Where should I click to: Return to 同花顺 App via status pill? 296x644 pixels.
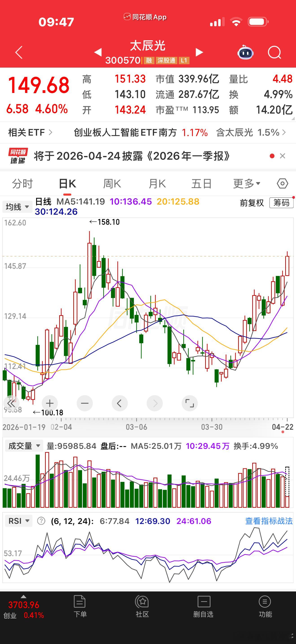145,17
